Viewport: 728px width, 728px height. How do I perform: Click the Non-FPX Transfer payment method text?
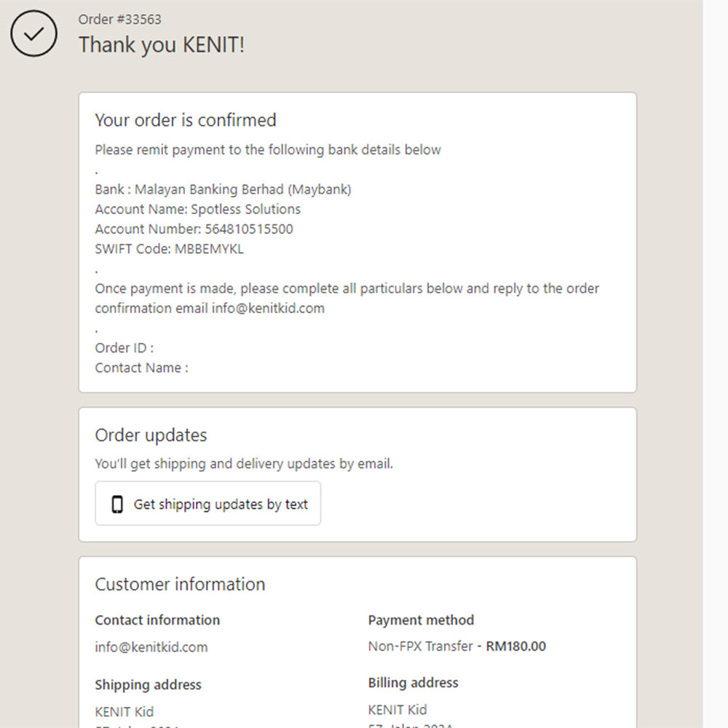point(420,646)
